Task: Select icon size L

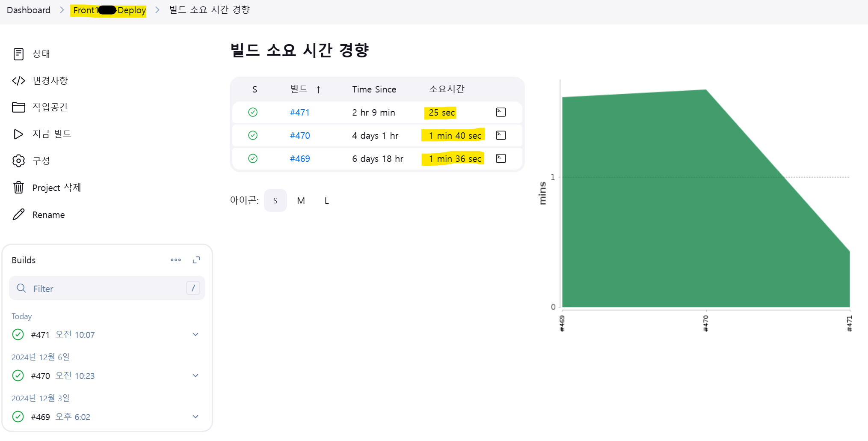Action: (x=327, y=200)
